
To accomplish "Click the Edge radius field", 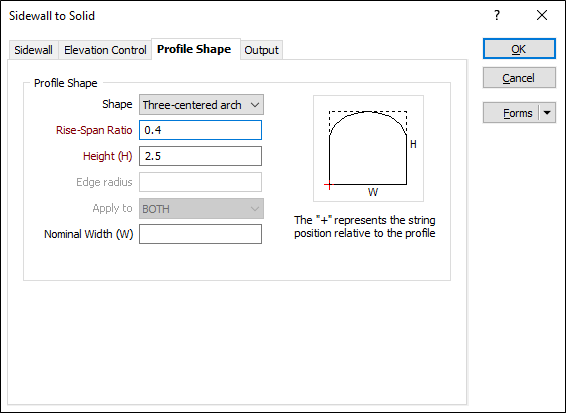I will coord(200,182).
